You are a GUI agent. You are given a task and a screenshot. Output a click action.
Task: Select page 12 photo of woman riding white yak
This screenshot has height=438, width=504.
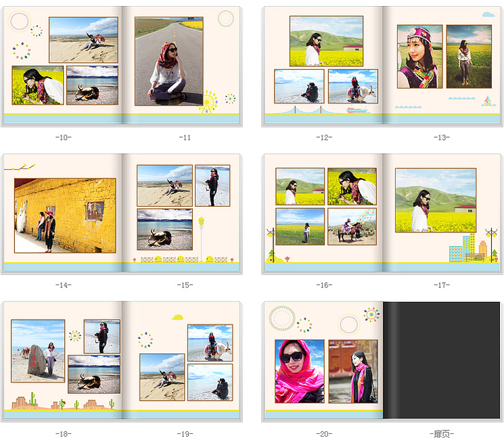(353, 86)
